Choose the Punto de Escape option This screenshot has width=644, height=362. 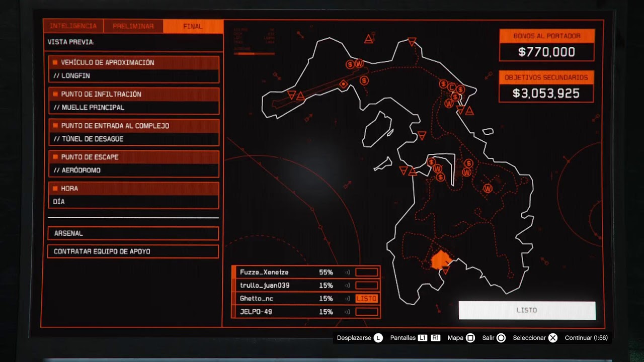click(x=134, y=163)
